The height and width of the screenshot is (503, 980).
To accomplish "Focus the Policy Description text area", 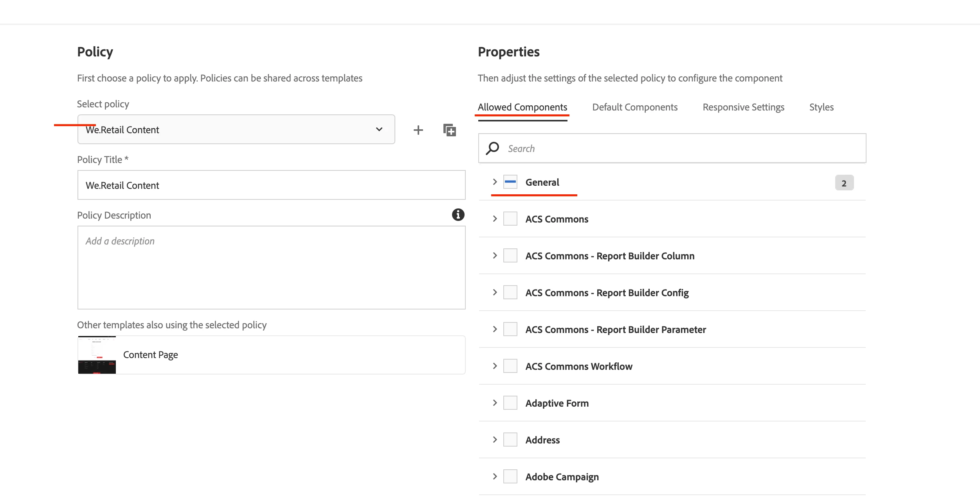I will pyautogui.click(x=271, y=268).
